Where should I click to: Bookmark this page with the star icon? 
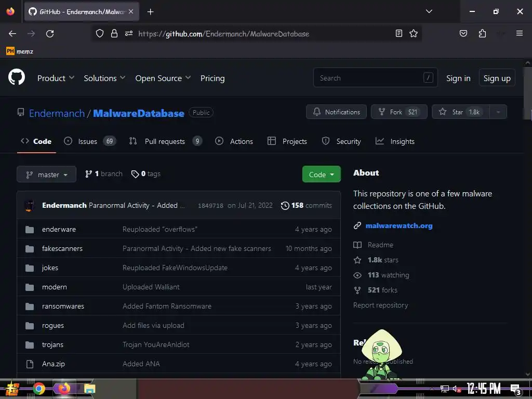pyautogui.click(x=413, y=33)
